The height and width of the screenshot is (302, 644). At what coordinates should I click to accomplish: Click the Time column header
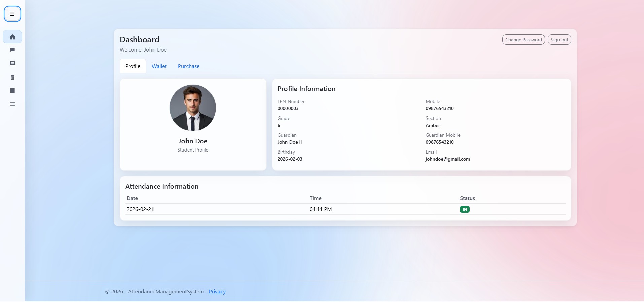(x=316, y=198)
